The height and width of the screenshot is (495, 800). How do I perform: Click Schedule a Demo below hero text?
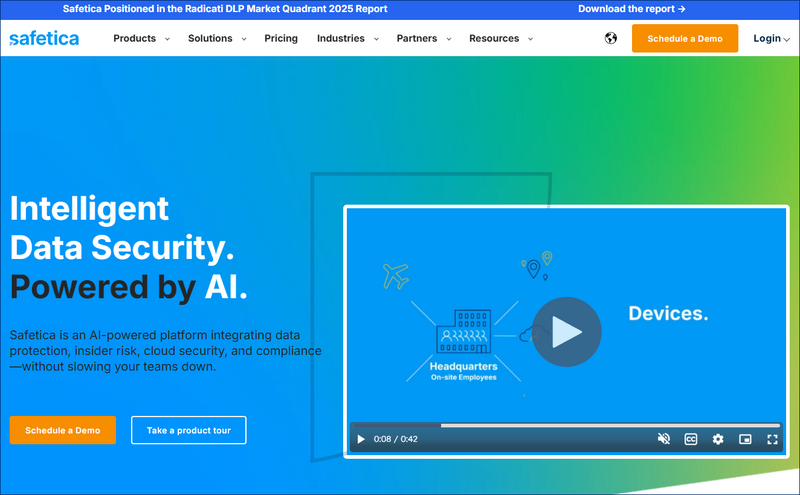[x=63, y=430]
